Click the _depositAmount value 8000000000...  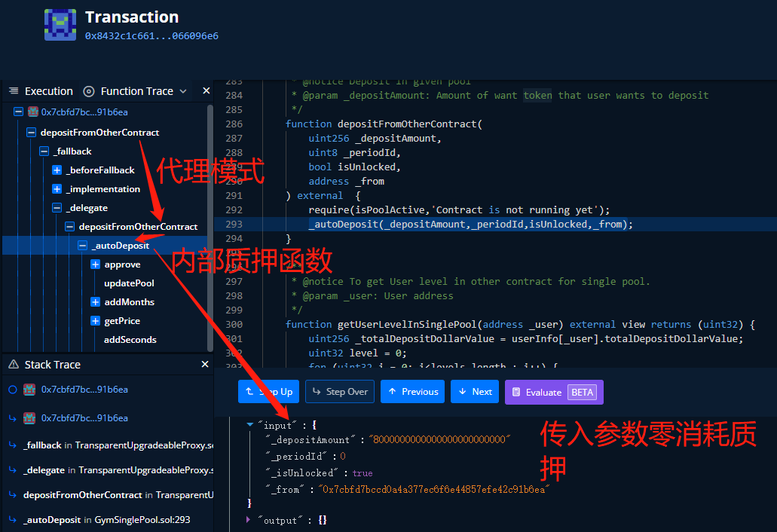pos(439,439)
